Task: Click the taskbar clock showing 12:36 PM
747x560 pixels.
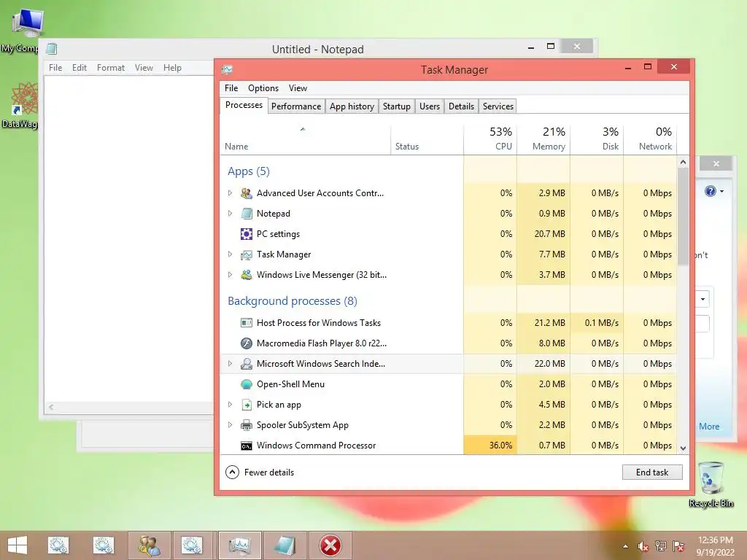Action: [x=715, y=546]
